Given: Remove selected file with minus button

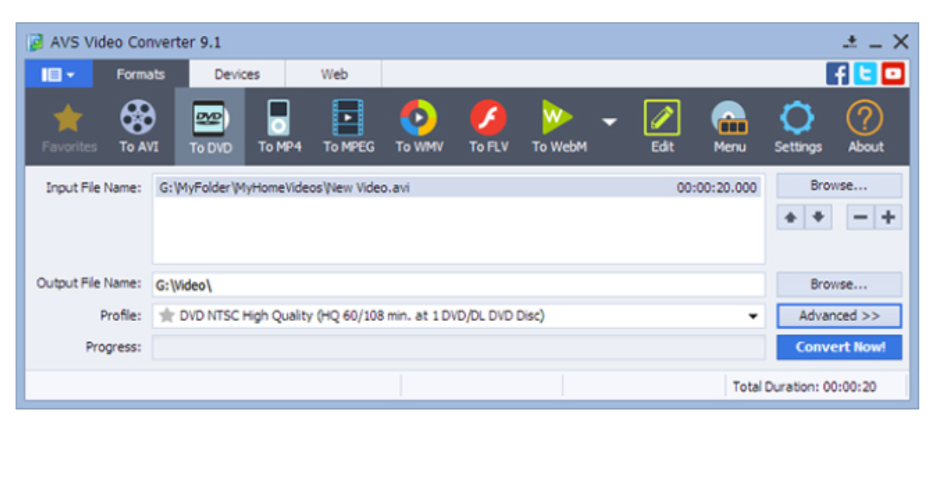Looking at the screenshot, I should coord(860,217).
